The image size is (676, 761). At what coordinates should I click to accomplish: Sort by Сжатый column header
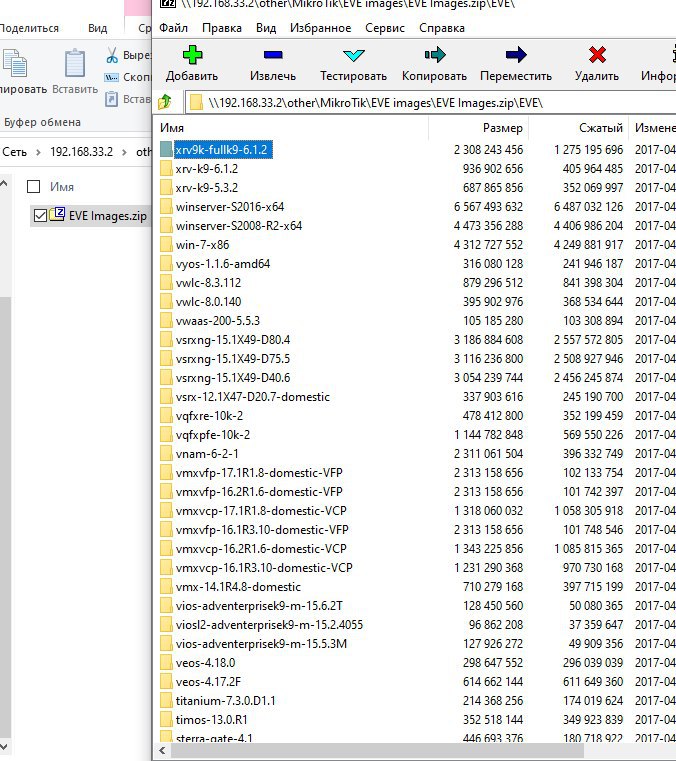pyautogui.click(x=579, y=128)
